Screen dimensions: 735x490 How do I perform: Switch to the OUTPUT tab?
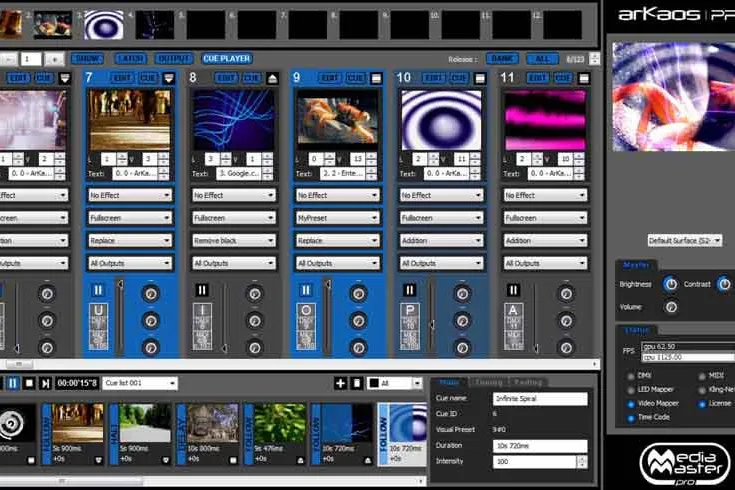coord(174,59)
